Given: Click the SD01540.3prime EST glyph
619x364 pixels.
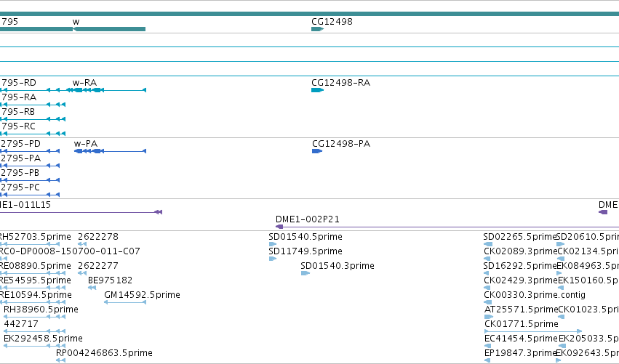Looking at the screenshot, I should (305, 273).
